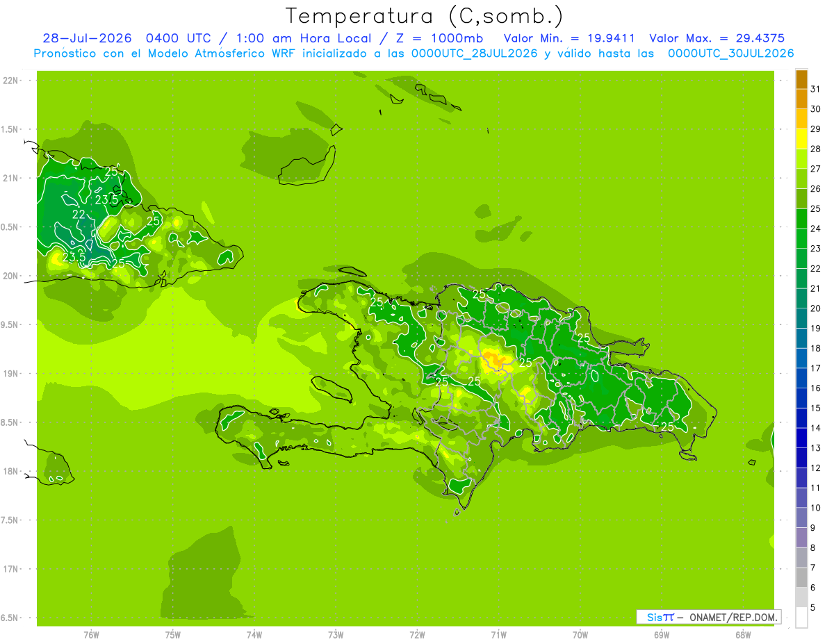This screenshot has width=834, height=644.
Task: Click the legend value '12'
Action: [815, 468]
